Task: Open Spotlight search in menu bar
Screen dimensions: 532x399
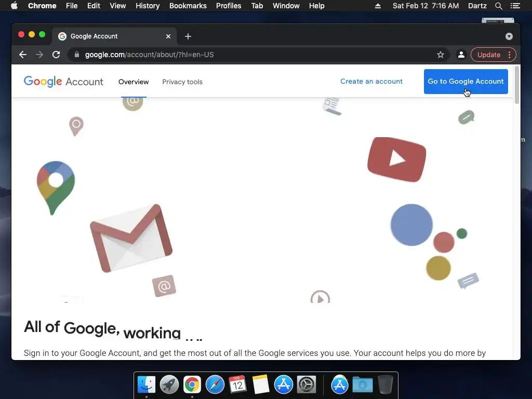Action: click(x=498, y=6)
